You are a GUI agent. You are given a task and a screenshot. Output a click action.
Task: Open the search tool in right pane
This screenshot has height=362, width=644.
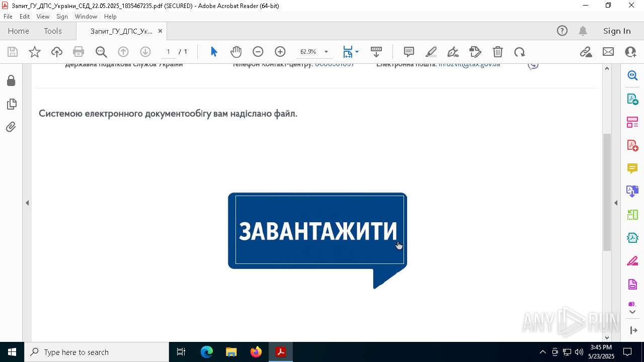tap(632, 75)
